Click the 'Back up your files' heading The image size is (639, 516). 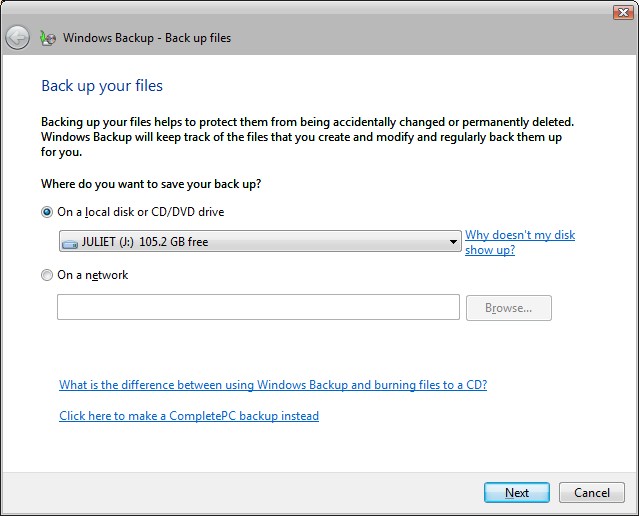click(101, 86)
